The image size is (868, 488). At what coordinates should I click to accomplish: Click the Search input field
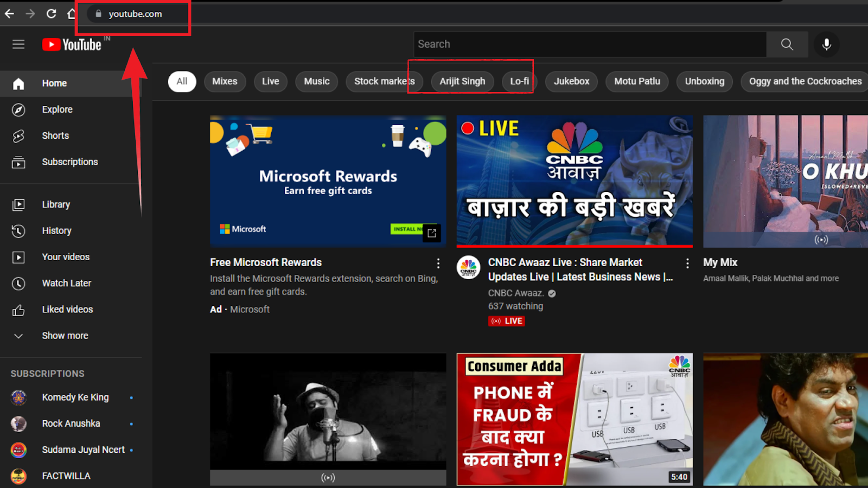coord(590,44)
